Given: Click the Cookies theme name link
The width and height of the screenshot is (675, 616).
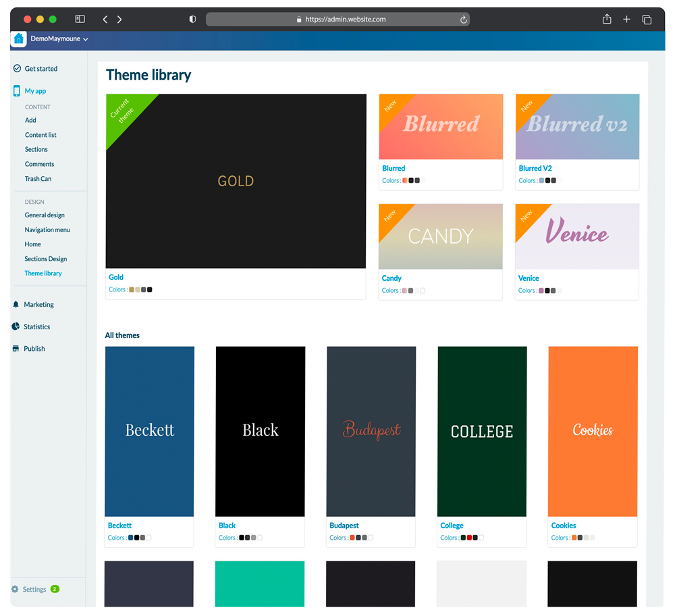Looking at the screenshot, I should [x=564, y=525].
